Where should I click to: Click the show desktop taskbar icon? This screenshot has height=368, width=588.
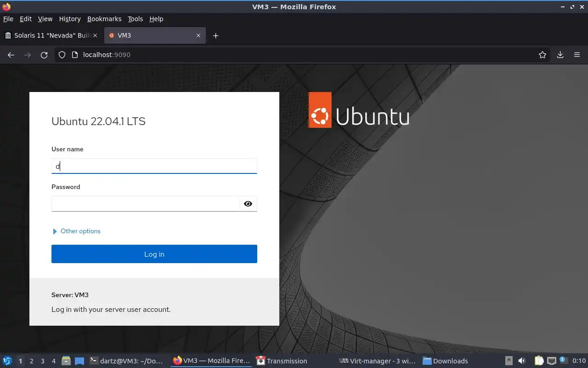[x=79, y=361]
